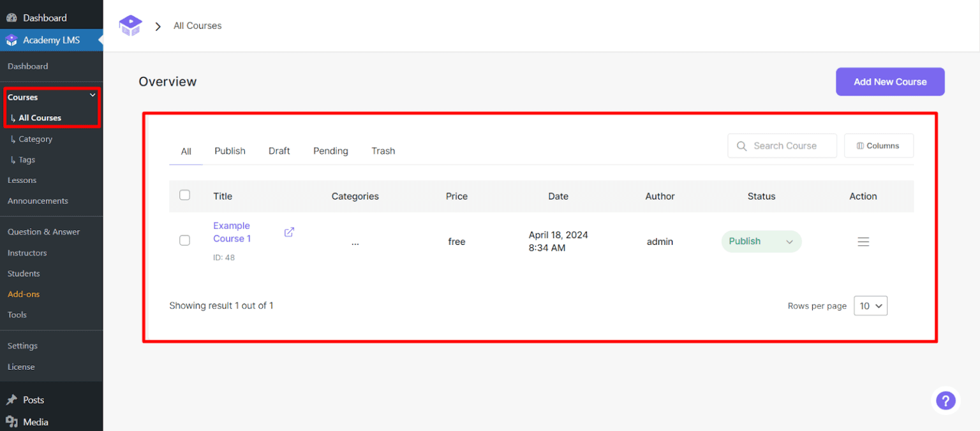Collapse the Courses menu chevron
This screenshot has height=431, width=980.
93,94
